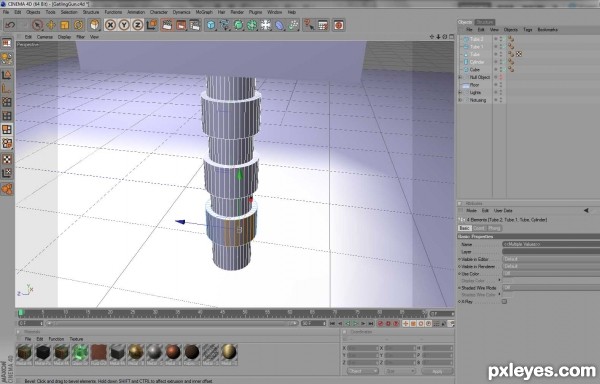Open the particle objects icon

293,25
